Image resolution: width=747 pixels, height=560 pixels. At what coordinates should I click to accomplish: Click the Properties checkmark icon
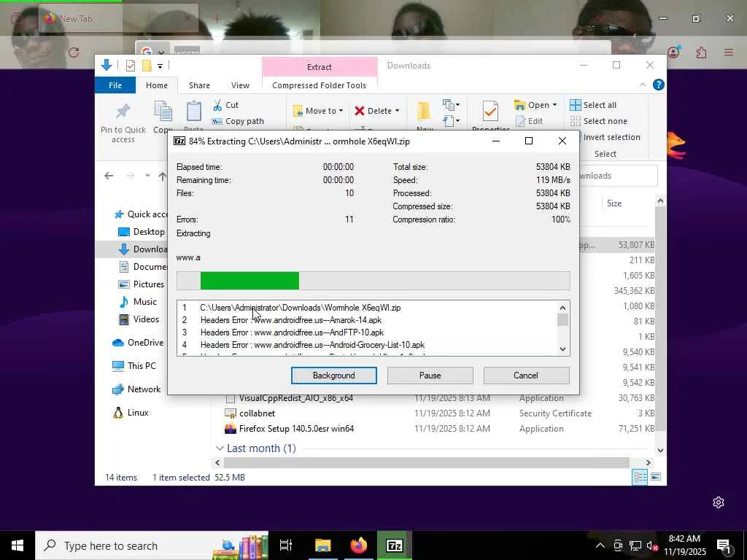tap(490, 111)
